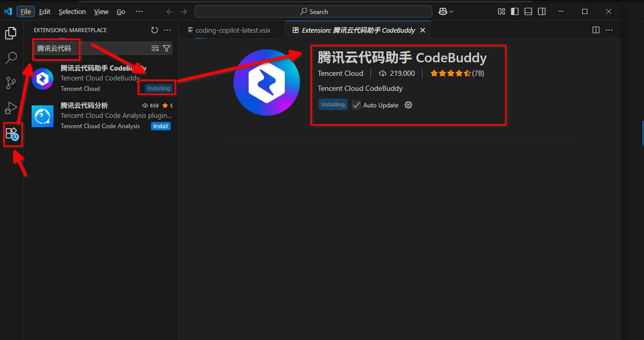The image size is (644, 340).
Task: Open the Copilot dropdown in title bar
Action: pos(446,11)
